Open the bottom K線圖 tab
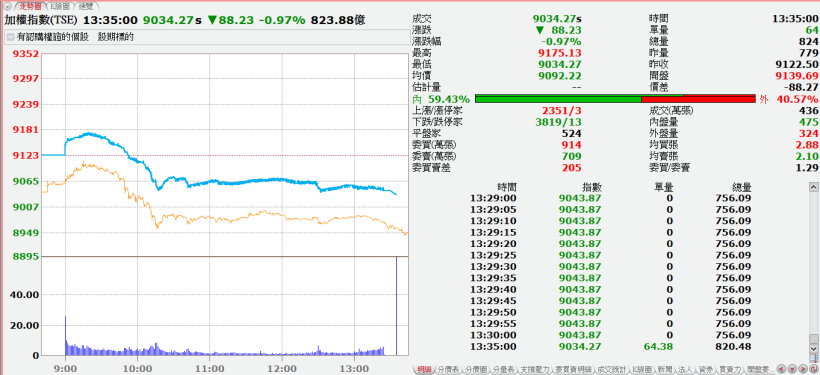 643,369
